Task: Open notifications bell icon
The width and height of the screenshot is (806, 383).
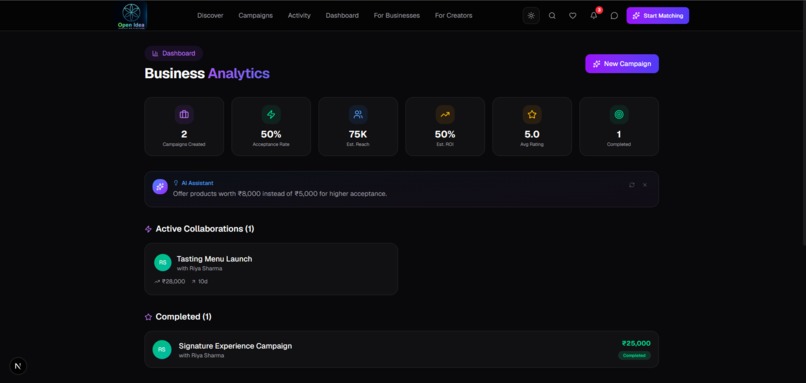Action: (x=594, y=15)
